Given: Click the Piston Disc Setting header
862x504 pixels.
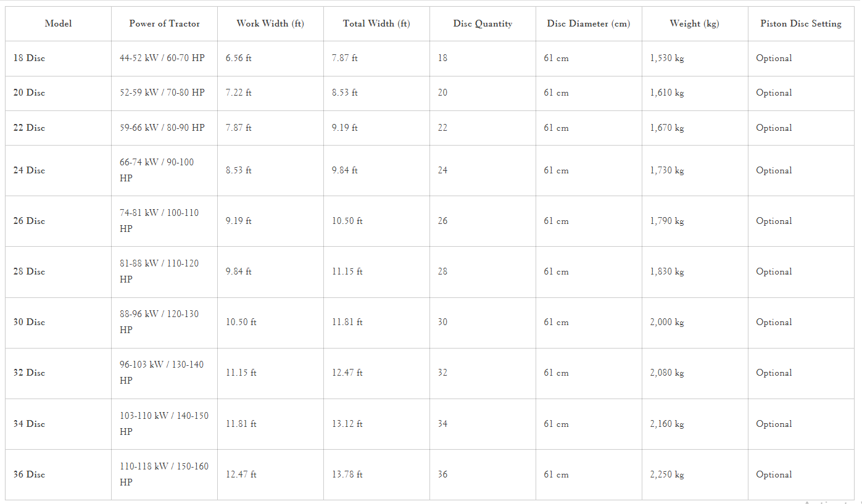Looking at the screenshot, I should pyautogui.click(x=801, y=23).
